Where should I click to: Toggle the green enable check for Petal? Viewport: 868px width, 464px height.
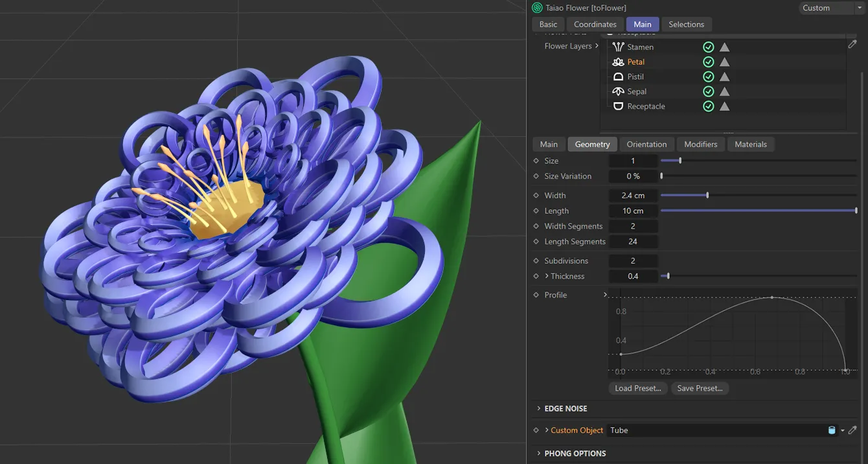point(708,62)
